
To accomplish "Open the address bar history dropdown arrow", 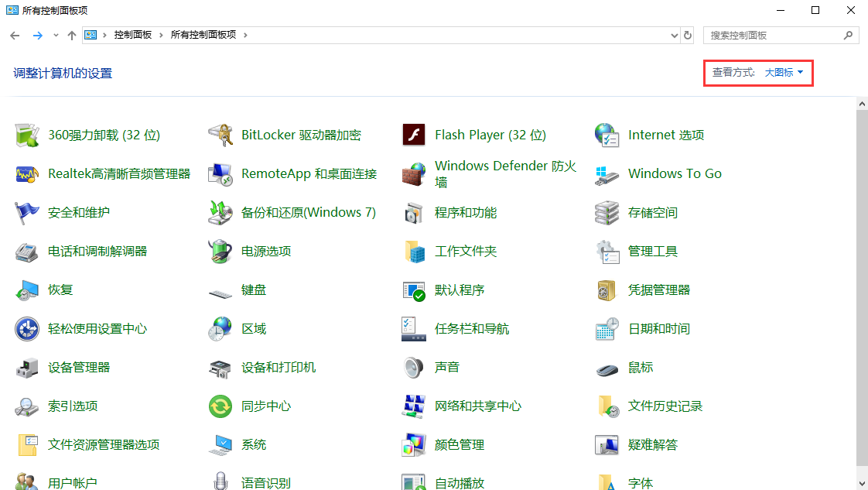I will click(x=674, y=35).
